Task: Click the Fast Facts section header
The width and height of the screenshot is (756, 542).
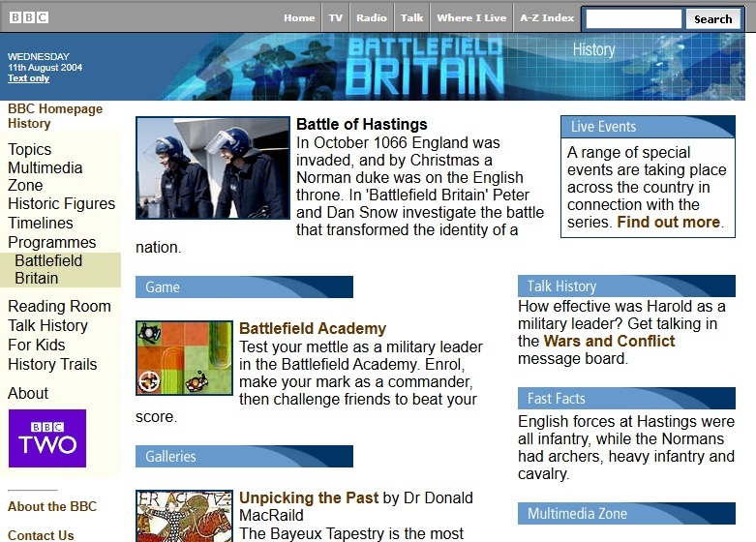Action: coord(626,399)
